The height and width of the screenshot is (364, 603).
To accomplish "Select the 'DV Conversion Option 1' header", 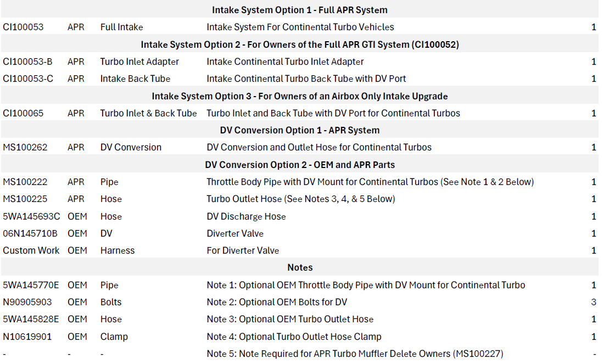I will pos(299,130).
